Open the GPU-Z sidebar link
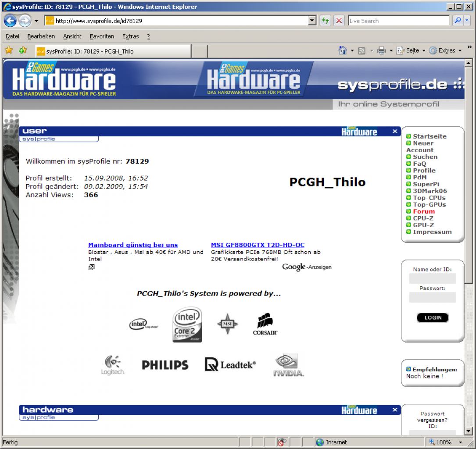 pyautogui.click(x=423, y=225)
